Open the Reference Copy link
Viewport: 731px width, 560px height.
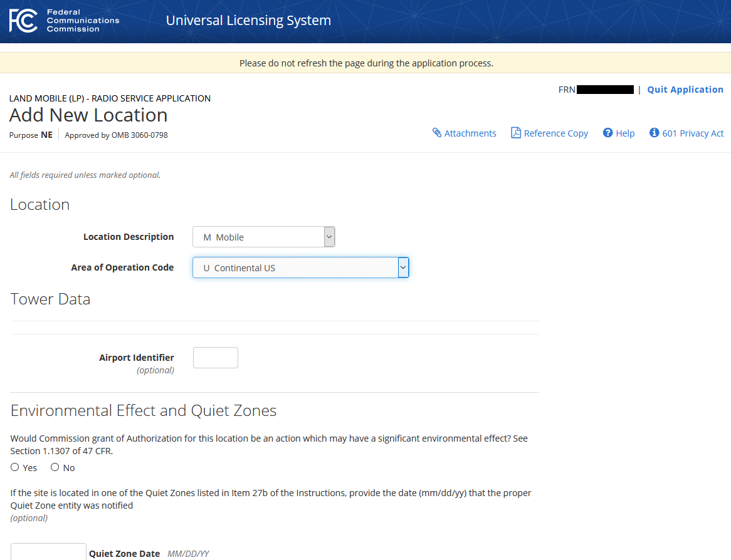[x=555, y=133]
